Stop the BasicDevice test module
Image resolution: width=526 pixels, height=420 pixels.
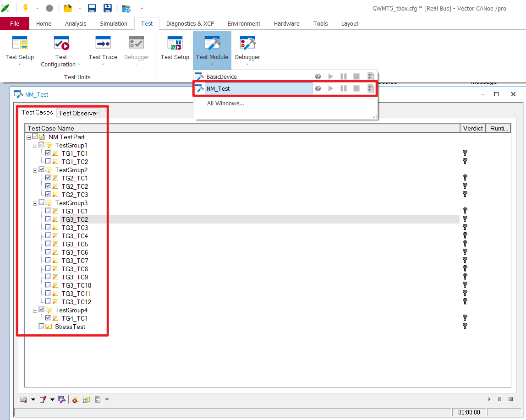[356, 76]
